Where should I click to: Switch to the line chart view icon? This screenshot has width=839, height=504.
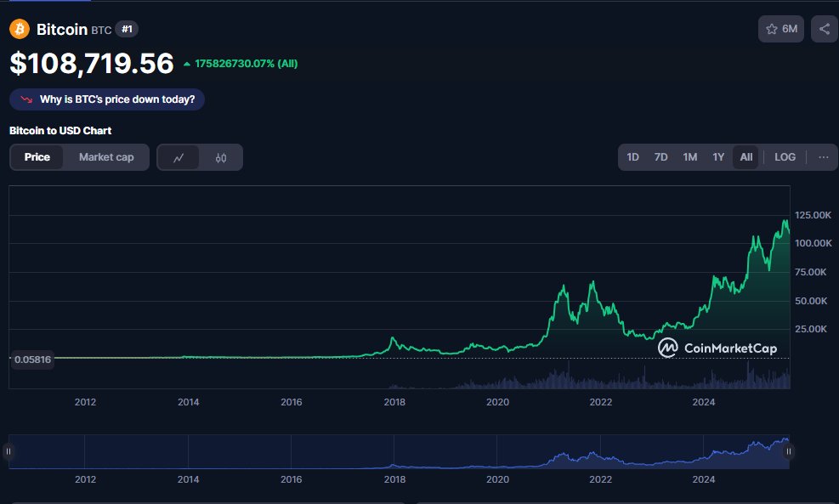179,157
